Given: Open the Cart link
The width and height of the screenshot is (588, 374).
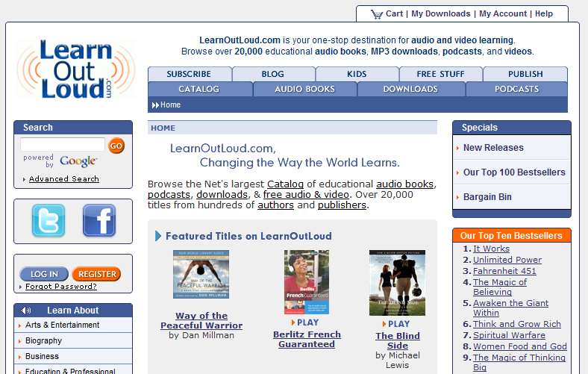Looking at the screenshot, I should pos(394,14).
